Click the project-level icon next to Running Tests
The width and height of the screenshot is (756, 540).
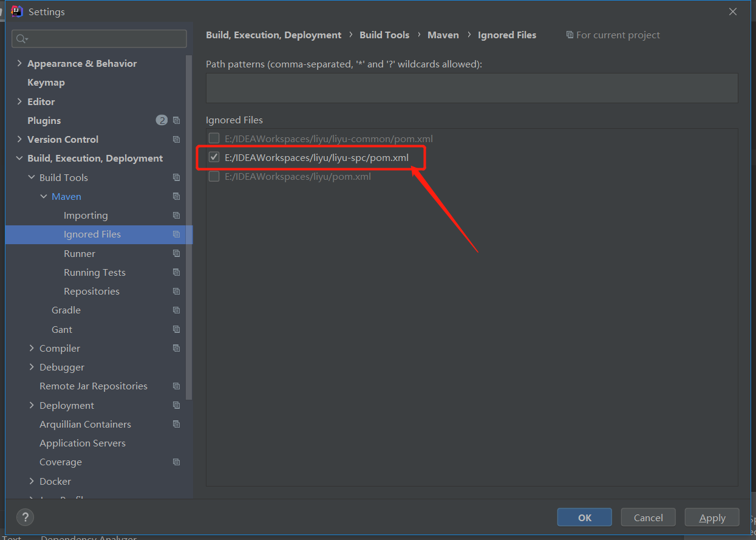pyautogui.click(x=176, y=272)
